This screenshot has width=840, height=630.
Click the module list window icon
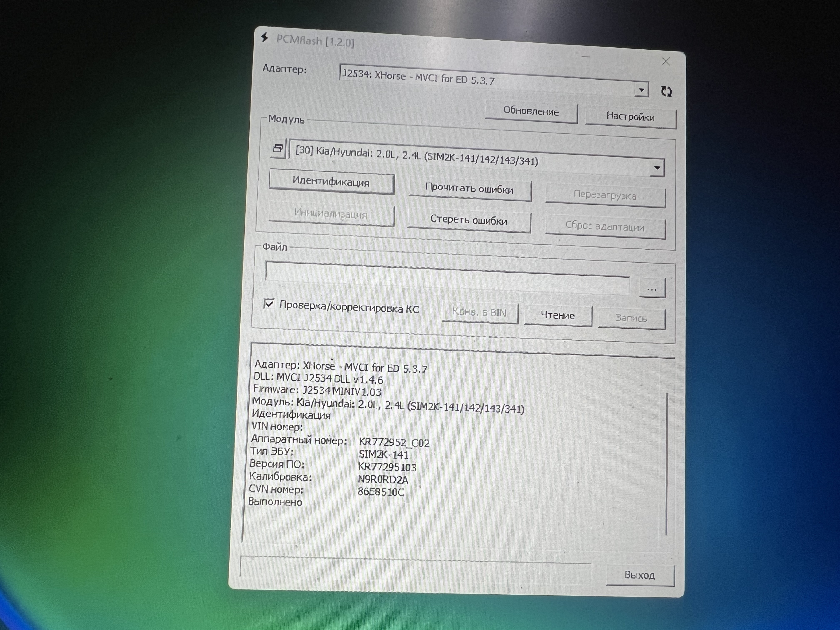tap(278, 149)
